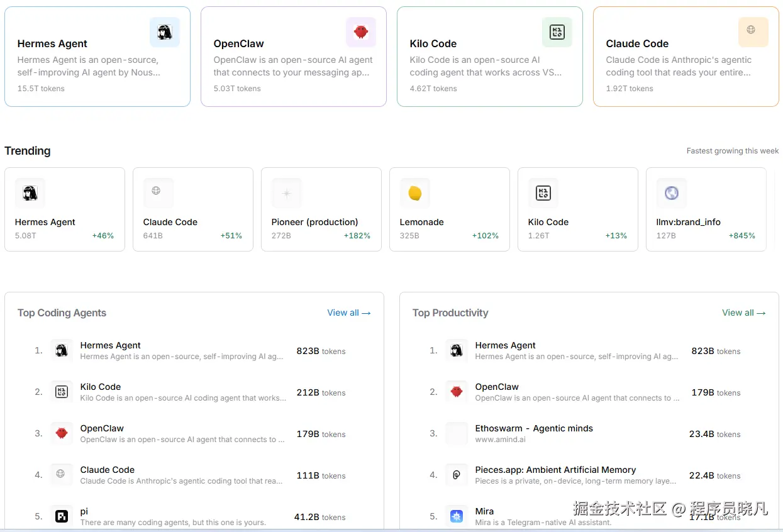This screenshot has width=783, height=532.
Task: Click 41.2B tokens for pi
Action: [x=320, y=517]
